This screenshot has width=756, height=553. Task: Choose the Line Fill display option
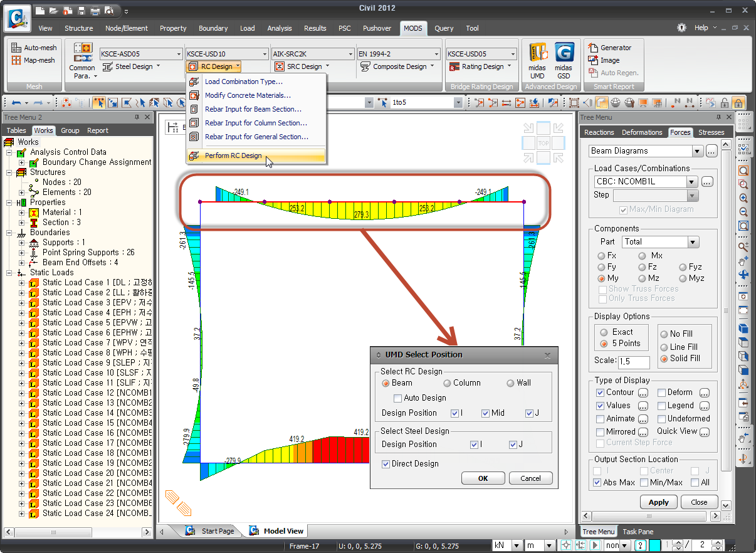[x=664, y=347]
